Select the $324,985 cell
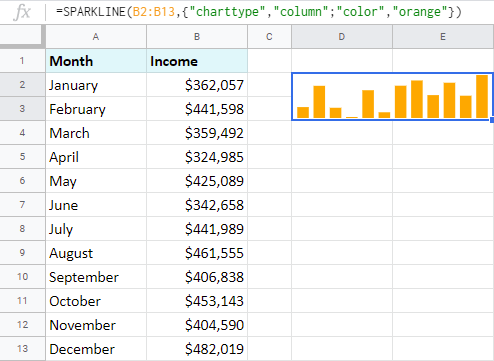This screenshot has width=494, height=361. (197, 157)
